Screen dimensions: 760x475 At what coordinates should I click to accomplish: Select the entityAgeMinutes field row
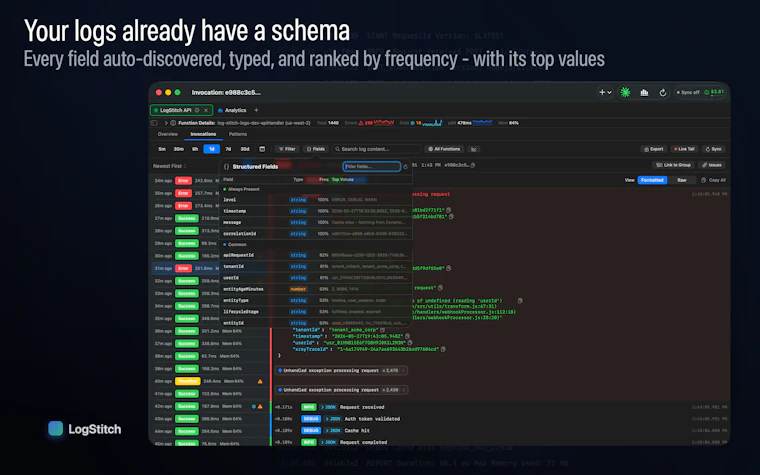pos(316,289)
